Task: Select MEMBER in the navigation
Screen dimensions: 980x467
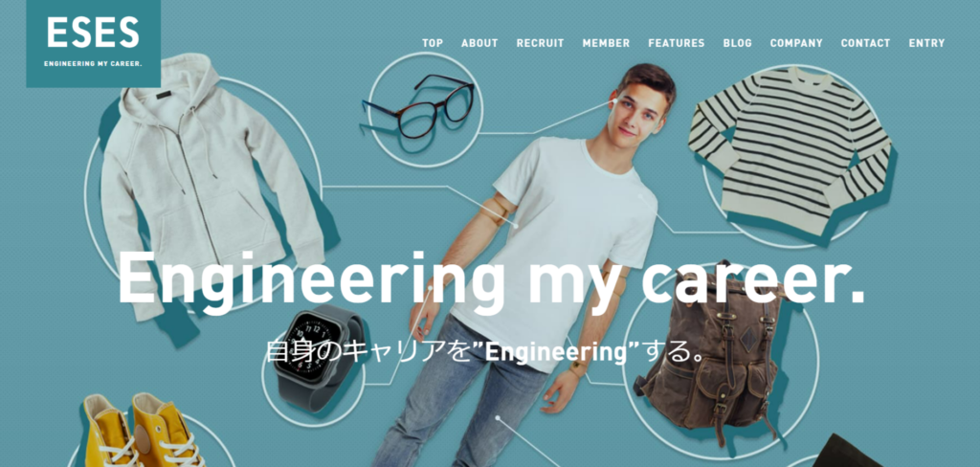Action: (x=606, y=43)
